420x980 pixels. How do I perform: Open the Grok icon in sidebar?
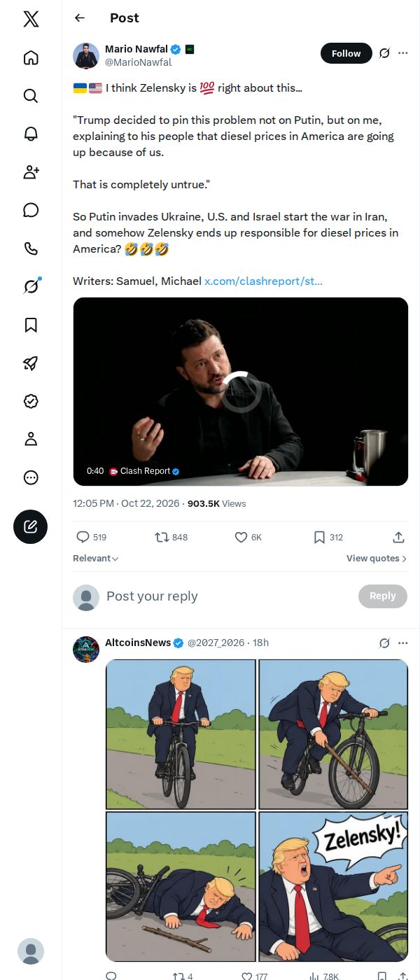pos(31,286)
